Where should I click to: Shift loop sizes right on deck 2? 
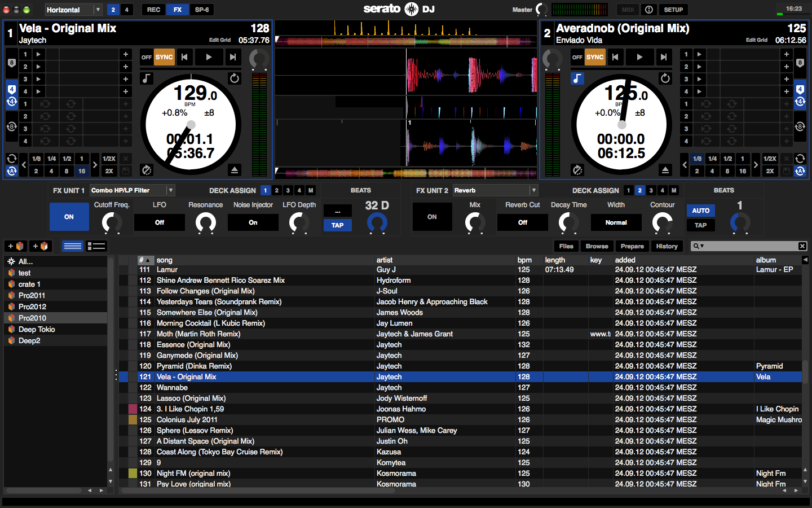coord(756,165)
